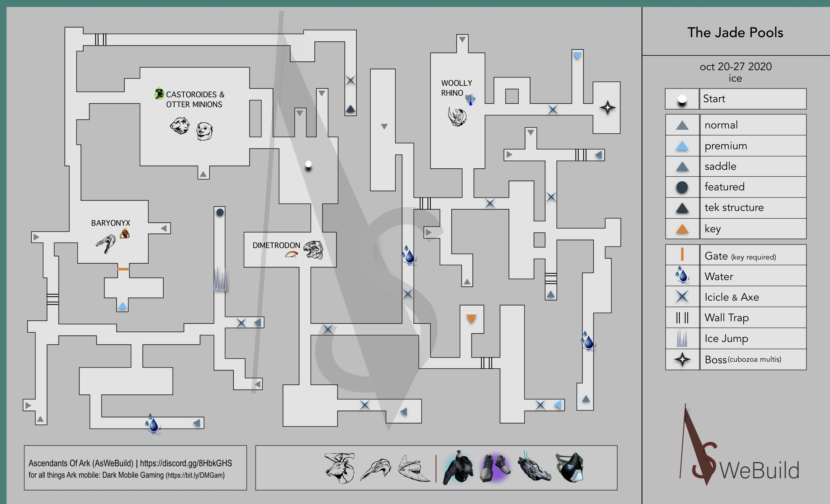This screenshot has height=504, width=830.
Task: Click the premium blue triangle in legend
Action: [682, 146]
